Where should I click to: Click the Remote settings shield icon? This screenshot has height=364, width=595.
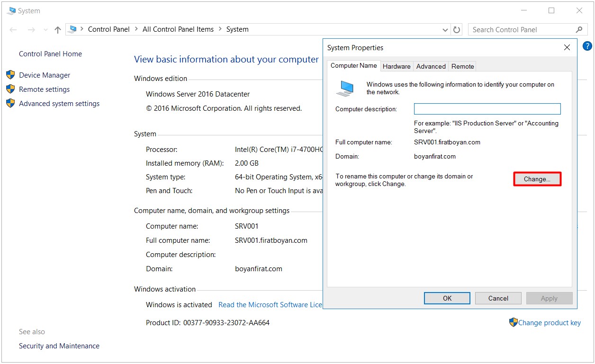pyautogui.click(x=10, y=89)
